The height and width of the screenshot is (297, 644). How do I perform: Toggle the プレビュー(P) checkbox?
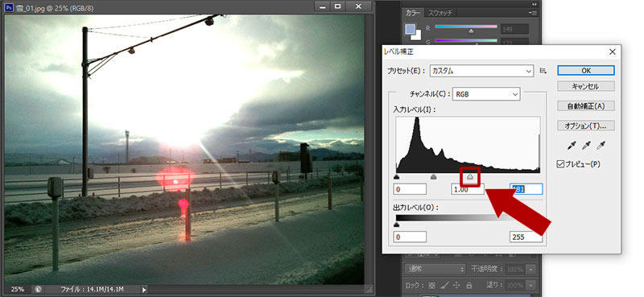click(x=560, y=164)
